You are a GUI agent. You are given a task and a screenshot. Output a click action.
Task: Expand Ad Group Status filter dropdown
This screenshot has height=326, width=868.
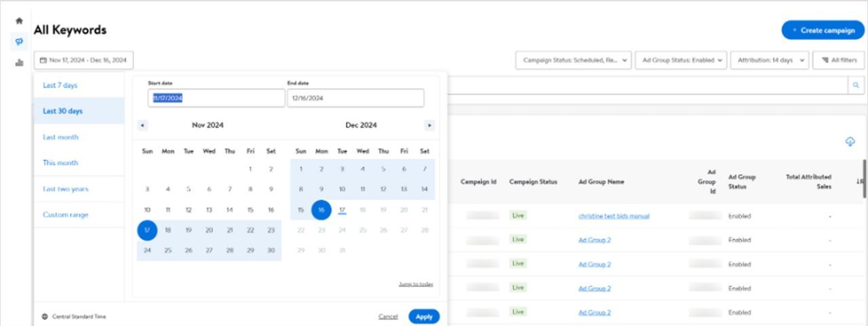coord(682,60)
